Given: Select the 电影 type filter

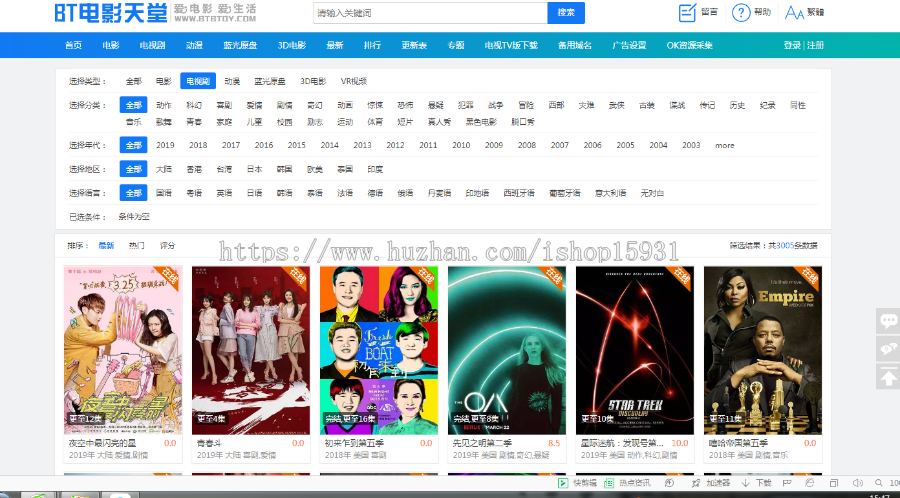Looking at the screenshot, I should [164, 81].
